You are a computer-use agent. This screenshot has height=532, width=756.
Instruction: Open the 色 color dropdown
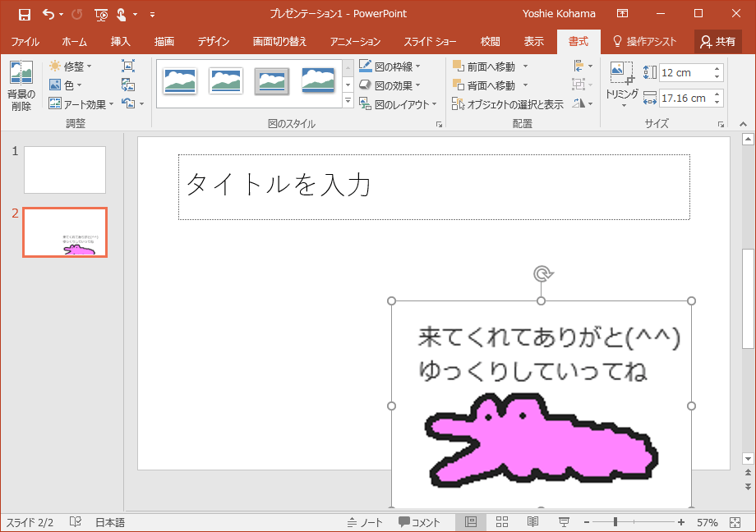click(66, 85)
